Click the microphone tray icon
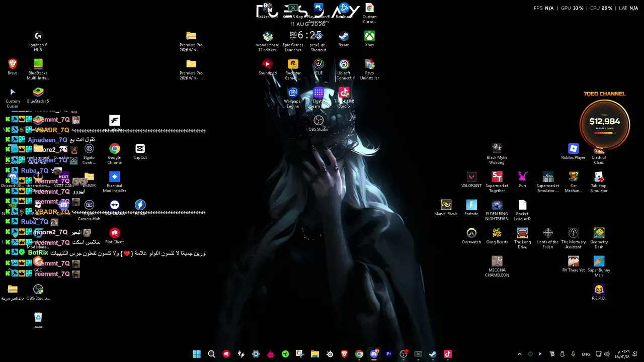Screen dimensions: 644x362 (573, 354)
